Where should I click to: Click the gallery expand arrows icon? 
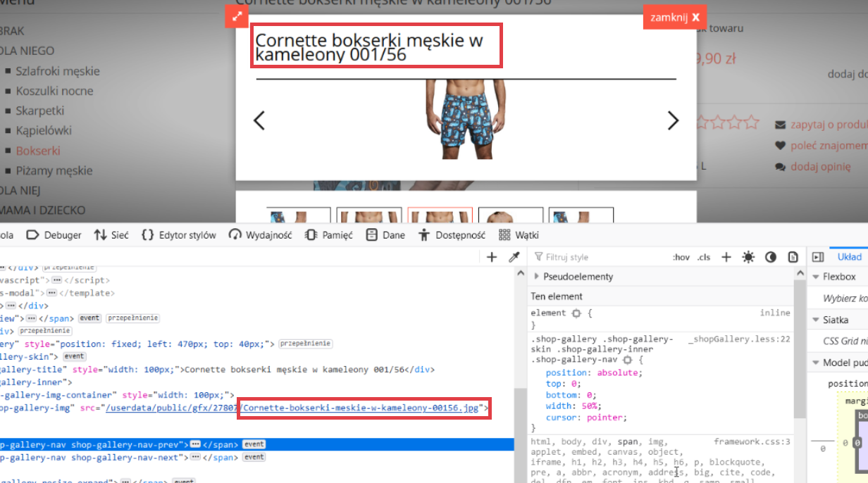coord(237,16)
